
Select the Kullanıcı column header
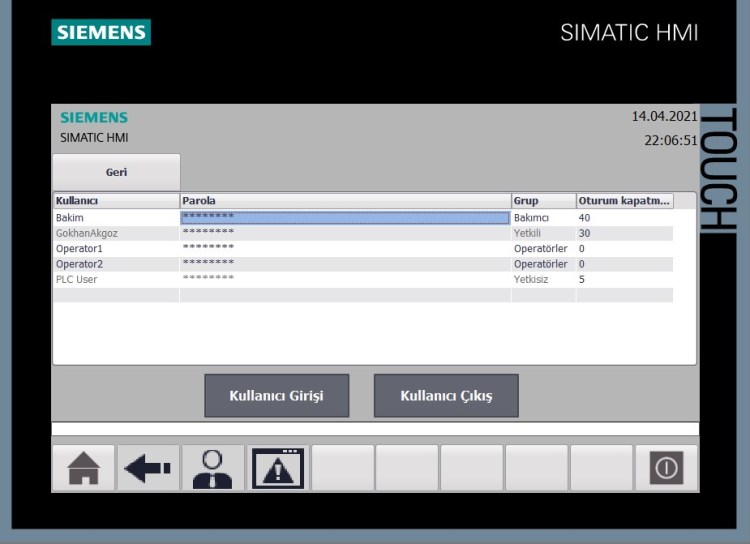pos(115,201)
